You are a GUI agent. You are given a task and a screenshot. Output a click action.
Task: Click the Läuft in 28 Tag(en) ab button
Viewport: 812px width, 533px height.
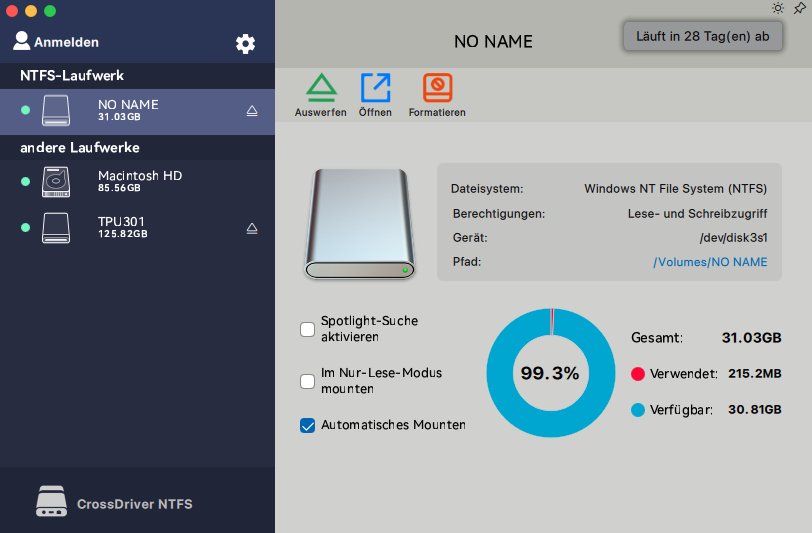[703, 36]
